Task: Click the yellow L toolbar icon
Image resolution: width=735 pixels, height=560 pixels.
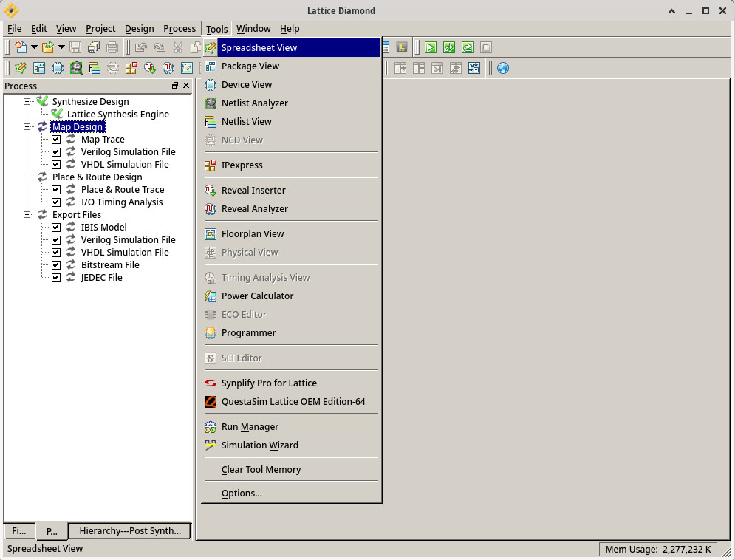Action: (402, 47)
